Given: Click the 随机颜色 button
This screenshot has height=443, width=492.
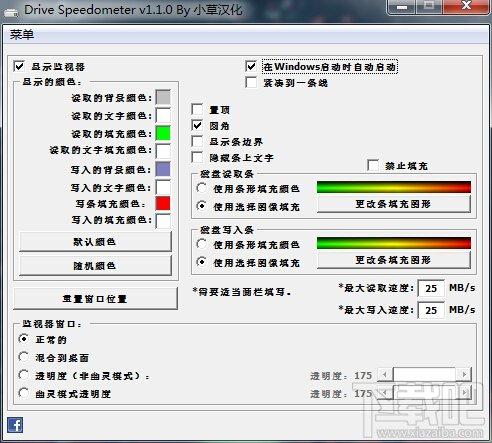Looking at the screenshot, I should click(x=95, y=266).
